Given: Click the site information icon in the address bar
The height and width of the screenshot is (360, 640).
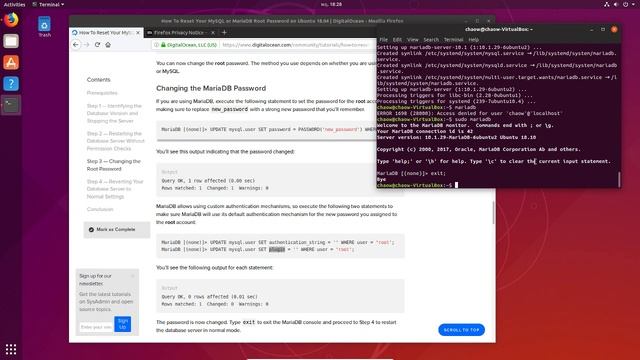Looking at the screenshot, I should point(156,45).
